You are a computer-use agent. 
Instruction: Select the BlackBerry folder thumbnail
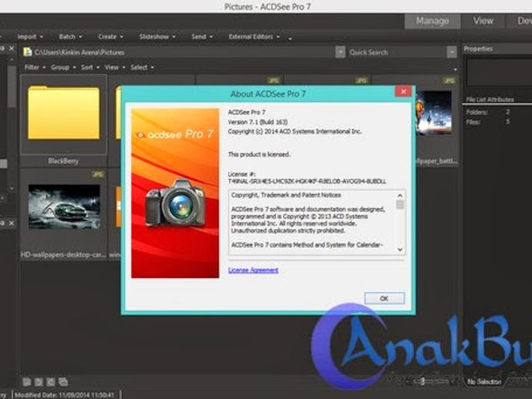[x=63, y=113]
